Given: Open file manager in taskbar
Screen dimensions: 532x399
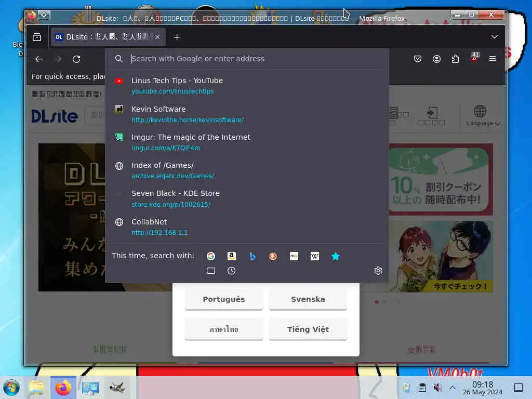Looking at the screenshot, I should 36,388.
